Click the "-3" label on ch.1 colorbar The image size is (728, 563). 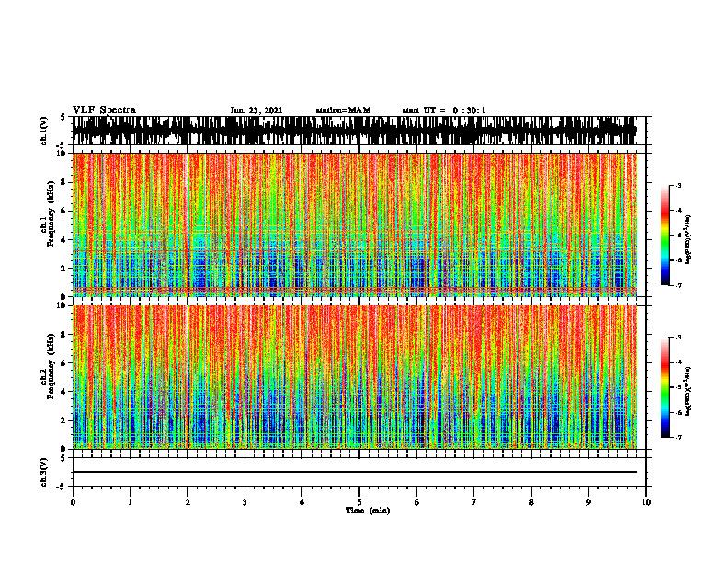pos(678,185)
